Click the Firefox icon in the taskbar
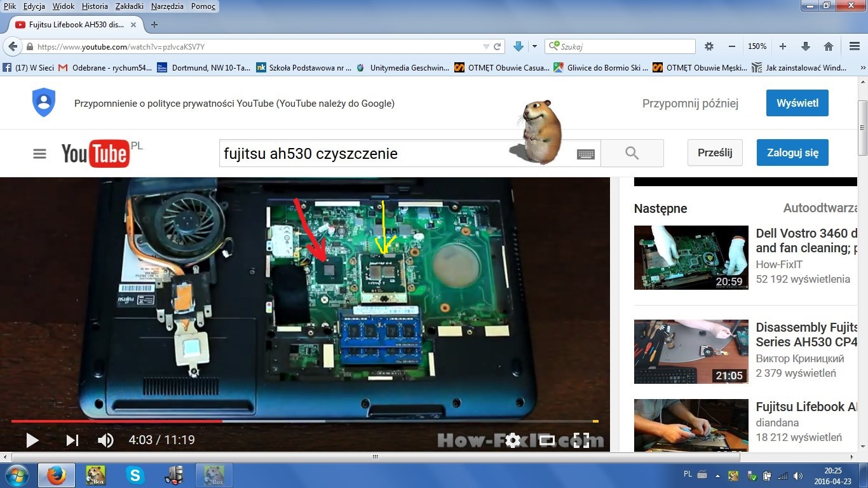The width and height of the screenshot is (868, 488). pyautogui.click(x=56, y=475)
